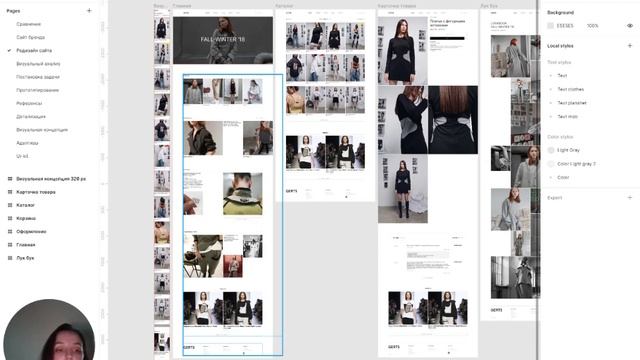This screenshot has height=360, width=640.
Task: Switch to the Детализация page
Action: 31,116
